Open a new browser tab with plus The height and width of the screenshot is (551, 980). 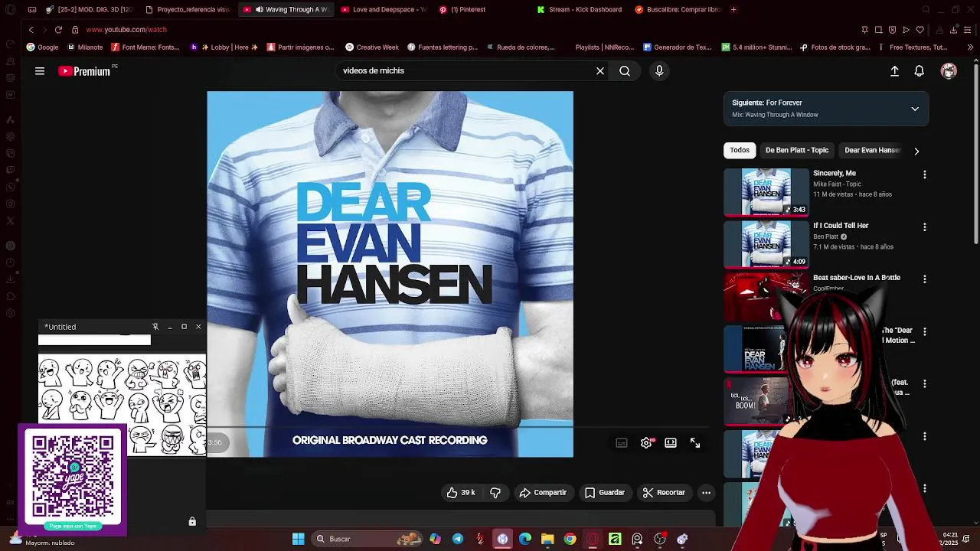733,10
